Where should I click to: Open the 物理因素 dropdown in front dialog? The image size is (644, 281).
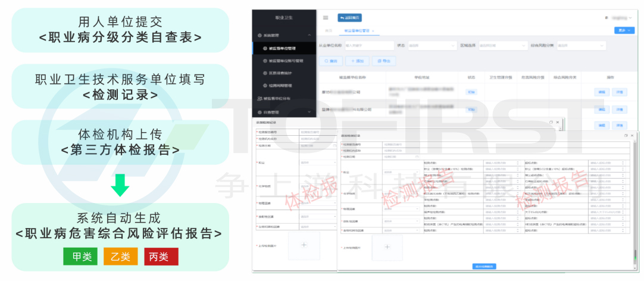tap(402, 209)
